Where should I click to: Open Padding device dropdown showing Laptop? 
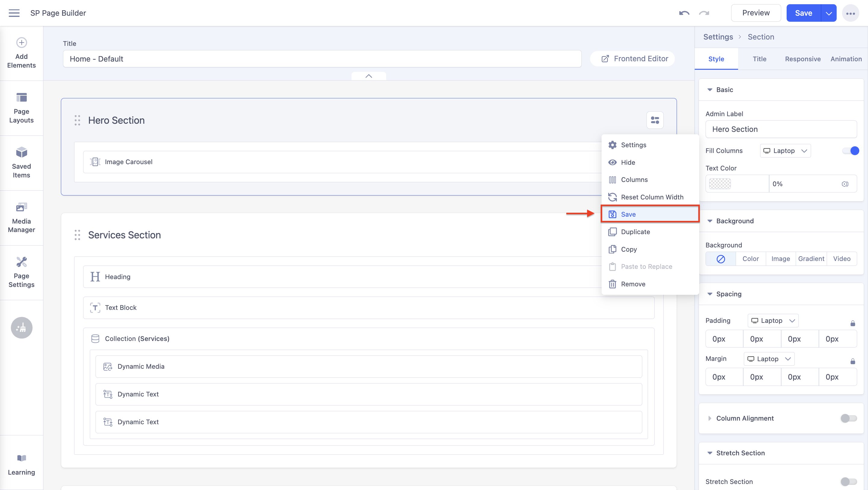click(773, 320)
